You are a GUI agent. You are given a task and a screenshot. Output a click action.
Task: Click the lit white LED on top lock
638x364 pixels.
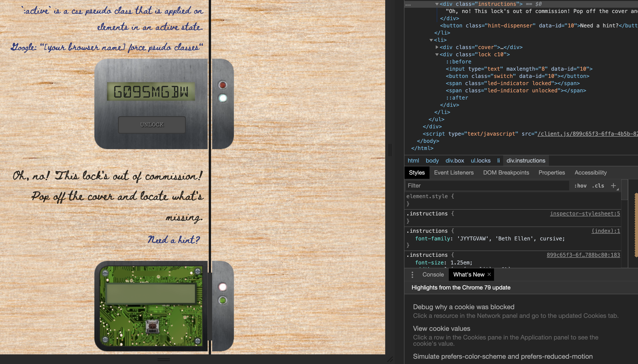(222, 98)
